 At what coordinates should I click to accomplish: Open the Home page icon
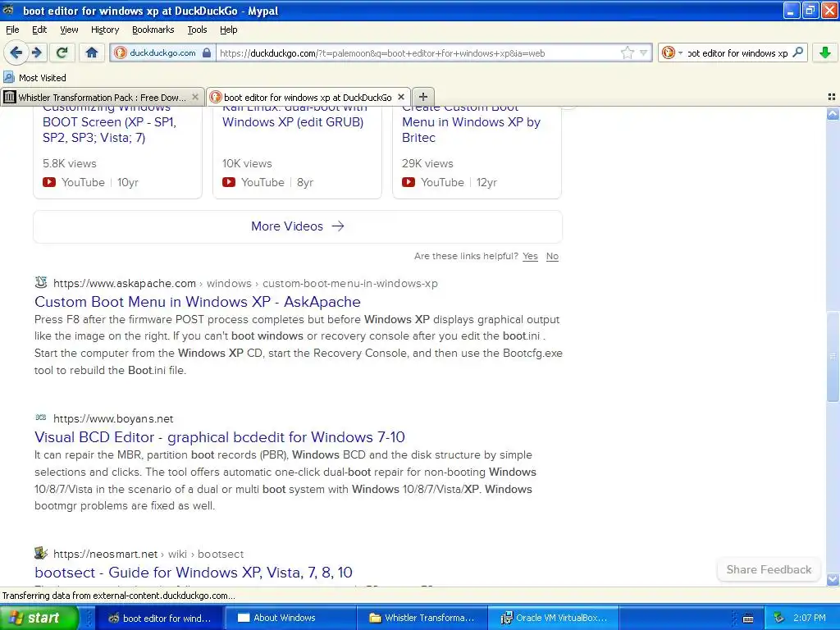(92, 52)
